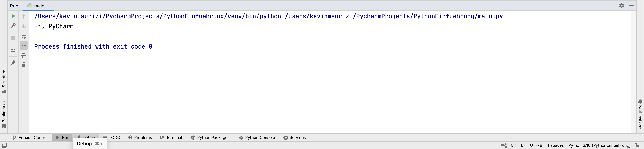The height and width of the screenshot is (149, 644).
Task: Toggle Scroll to End option
Action: pos(24,46)
